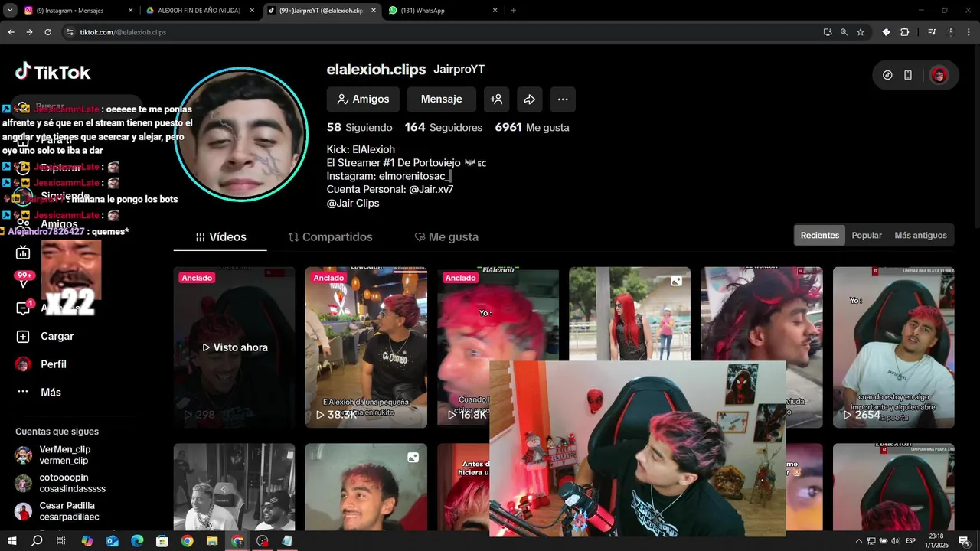This screenshot has height=551, width=980.
Task: Reload the page
Action: (47, 32)
